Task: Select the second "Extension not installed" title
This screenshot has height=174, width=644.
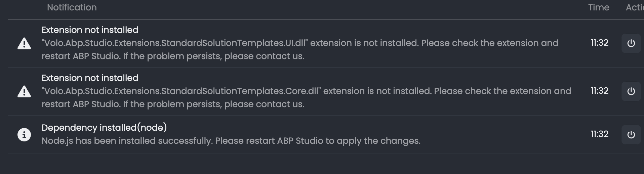Action: click(x=90, y=78)
